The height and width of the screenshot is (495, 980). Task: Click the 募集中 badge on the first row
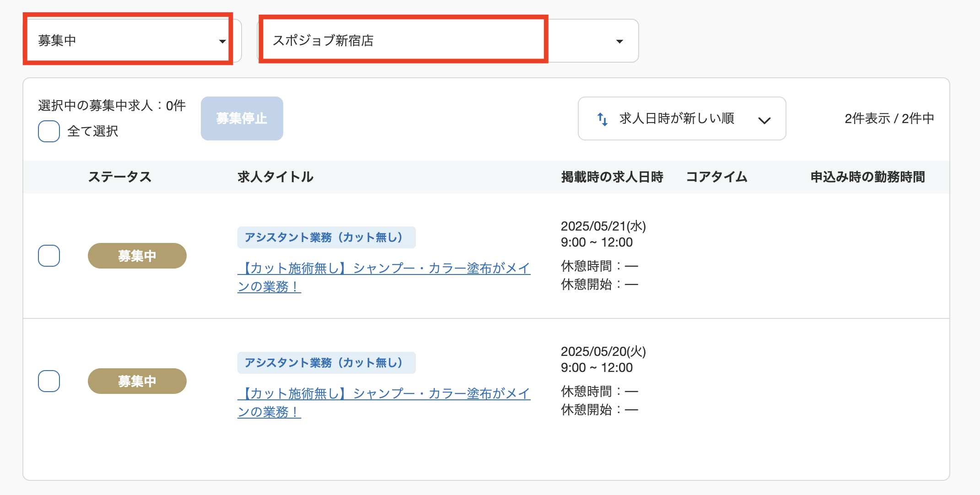(137, 256)
